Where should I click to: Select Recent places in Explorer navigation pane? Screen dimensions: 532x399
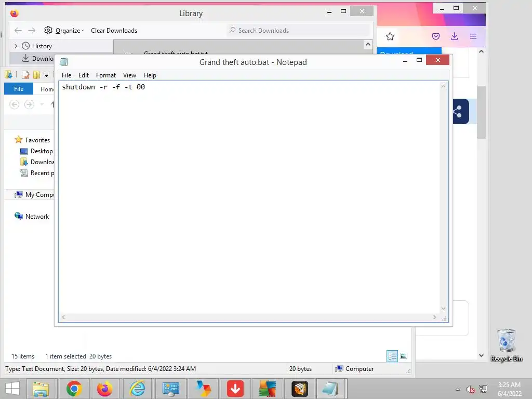[37, 173]
